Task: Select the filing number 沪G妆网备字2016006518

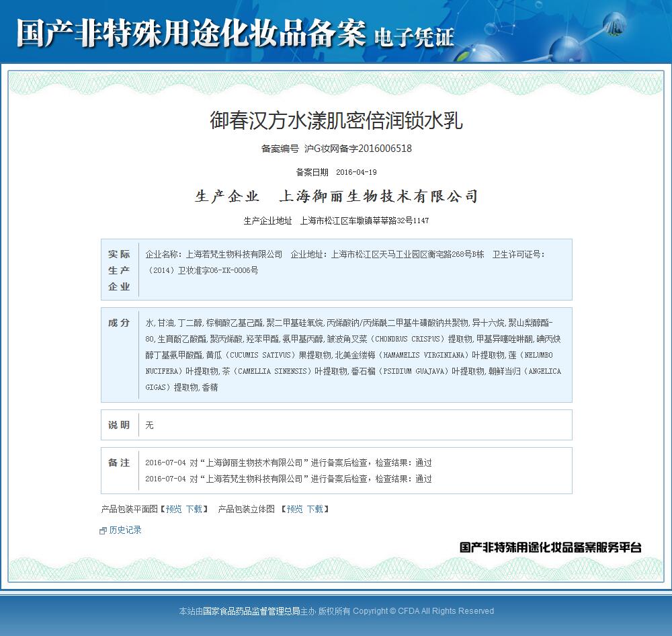Action: point(358,149)
